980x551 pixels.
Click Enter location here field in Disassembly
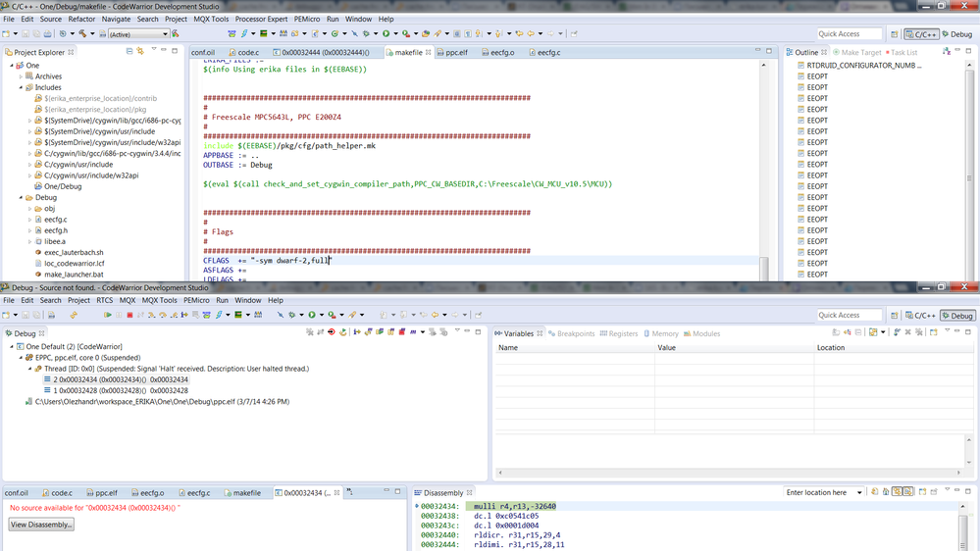pyautogui.click(x=819, y=492)
